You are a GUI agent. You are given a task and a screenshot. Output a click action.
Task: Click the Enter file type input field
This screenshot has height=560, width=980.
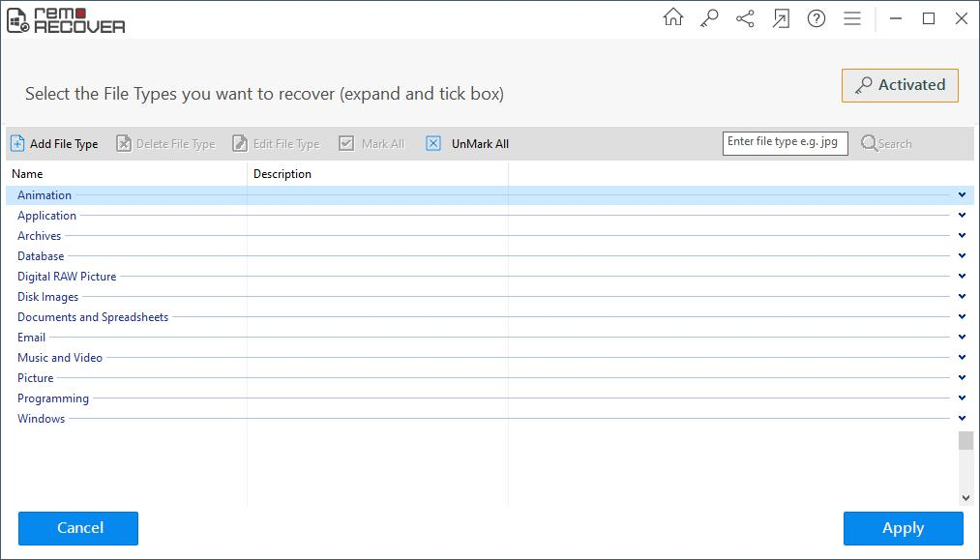point(785,143)
